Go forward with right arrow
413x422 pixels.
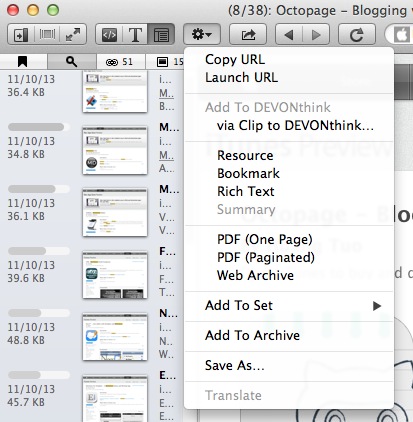point(316,34)
